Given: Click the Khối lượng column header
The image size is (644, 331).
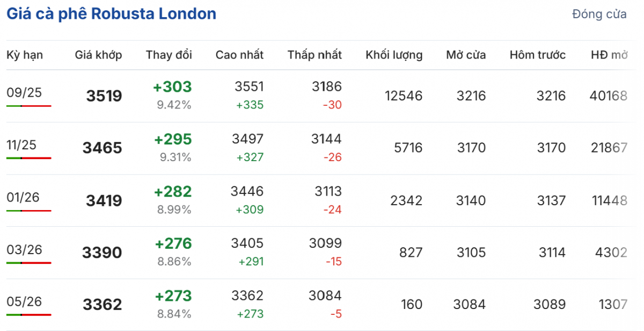Looking at the screenshot, I should (x=394, y=55).
